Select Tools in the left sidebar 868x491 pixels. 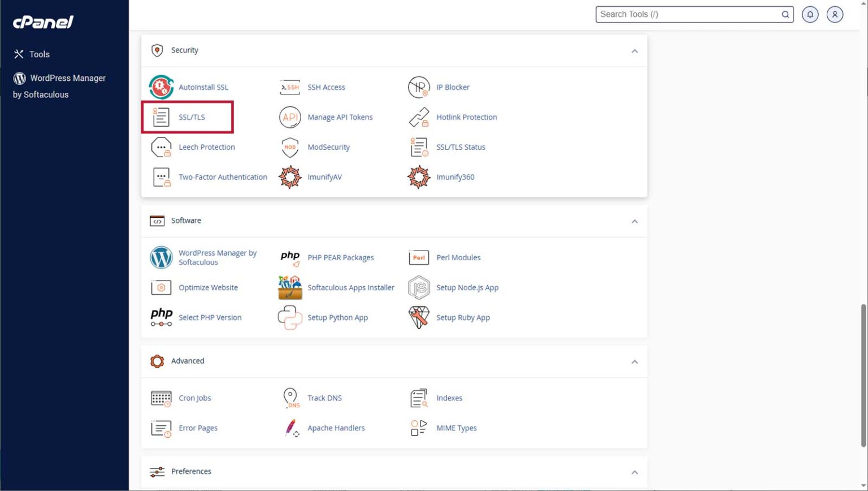tap(39, 54)
